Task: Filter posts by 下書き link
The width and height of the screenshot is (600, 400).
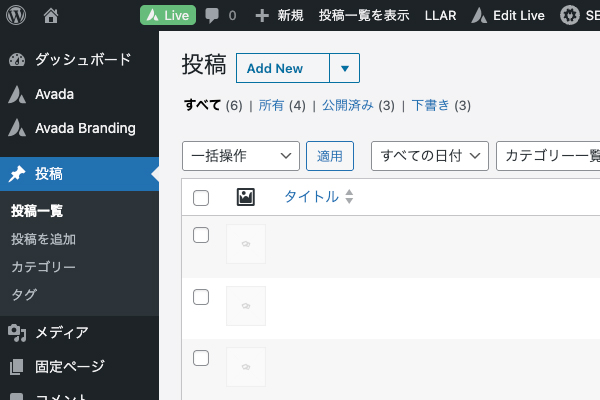Action: point(430,105)
